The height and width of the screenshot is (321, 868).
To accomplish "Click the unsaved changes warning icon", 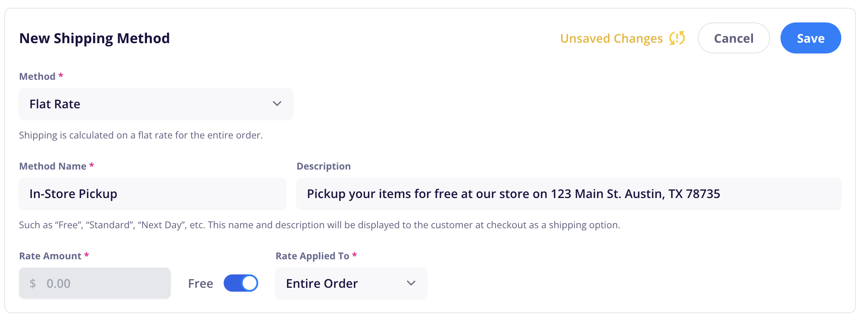I will click(677, 38).
